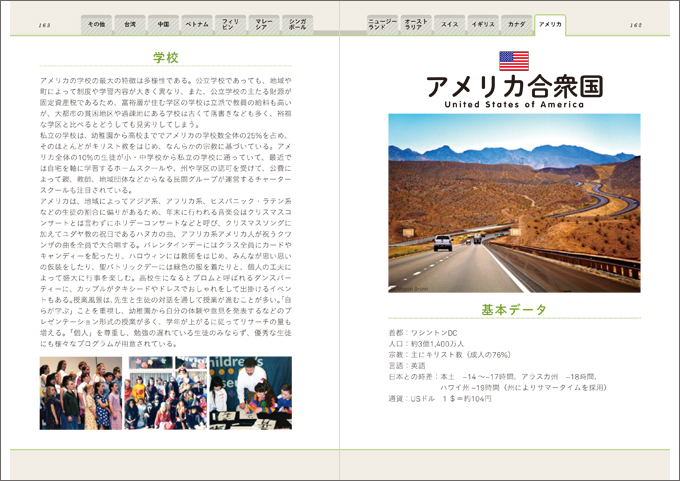This screenshot has height=481, width=680.
Task: Click the 首都：ワシントンDC line
Action: (423, 333)
